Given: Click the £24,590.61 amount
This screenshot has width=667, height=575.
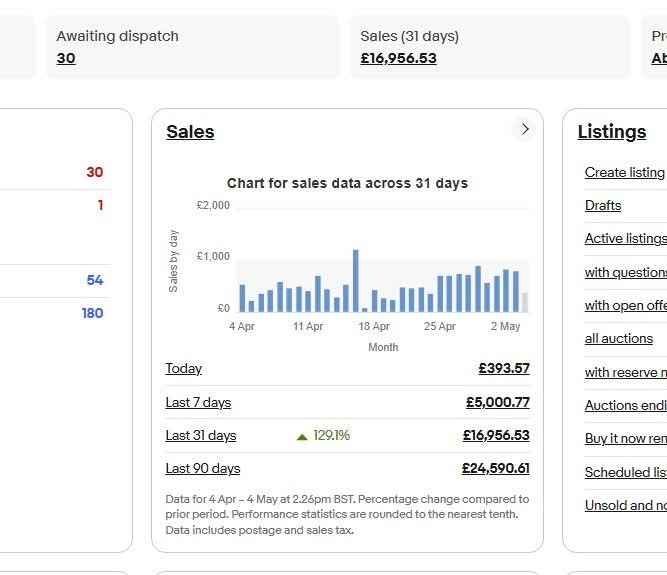Looking at the screenshot, I should tap(496, 469).
